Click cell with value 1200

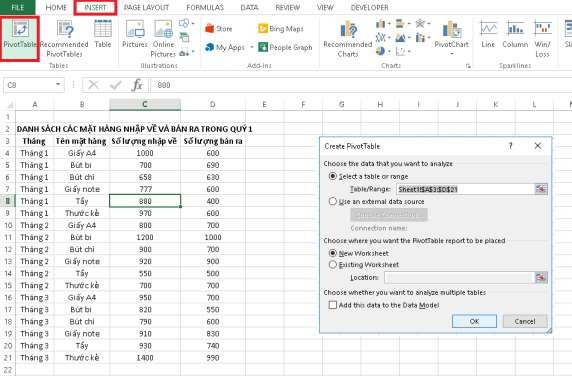click(145, 237)
